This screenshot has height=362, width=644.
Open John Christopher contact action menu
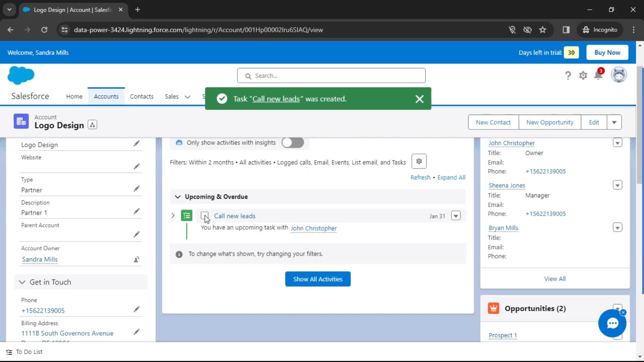618,142
